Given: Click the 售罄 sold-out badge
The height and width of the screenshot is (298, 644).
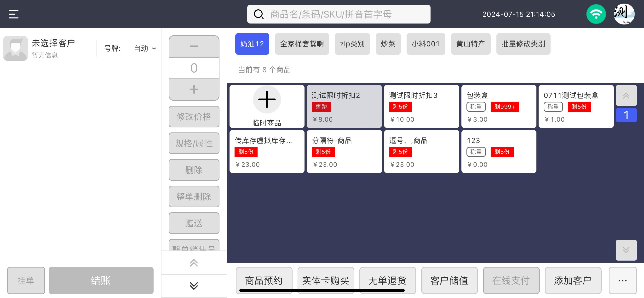Looking at the screenshot, I should pyautogui.click(x=321, y=107).
